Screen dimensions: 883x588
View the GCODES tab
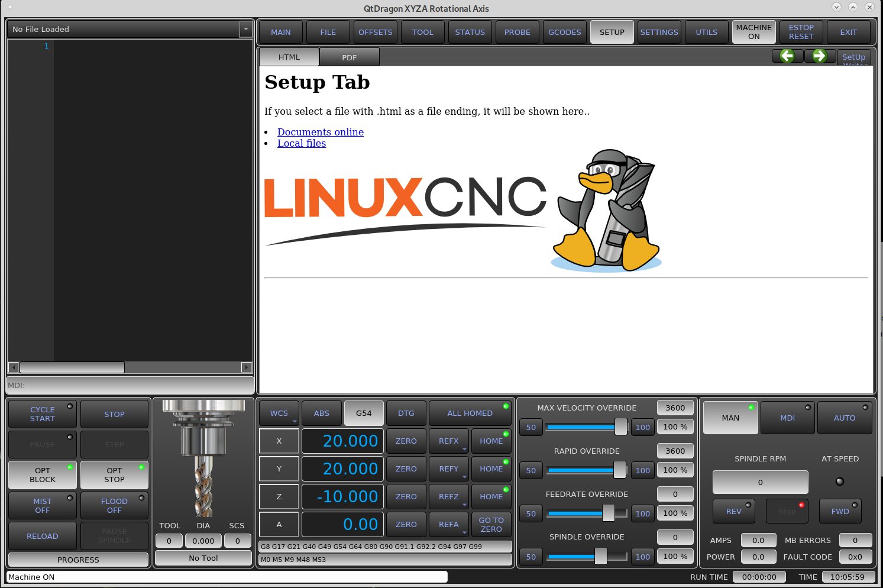click(x=565, y=32)
